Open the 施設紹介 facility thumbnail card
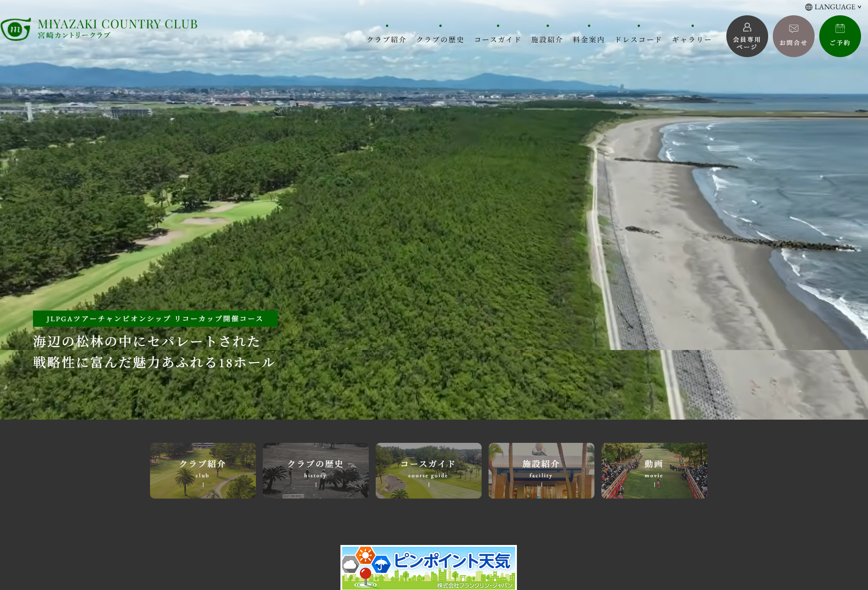 [541, 470]
